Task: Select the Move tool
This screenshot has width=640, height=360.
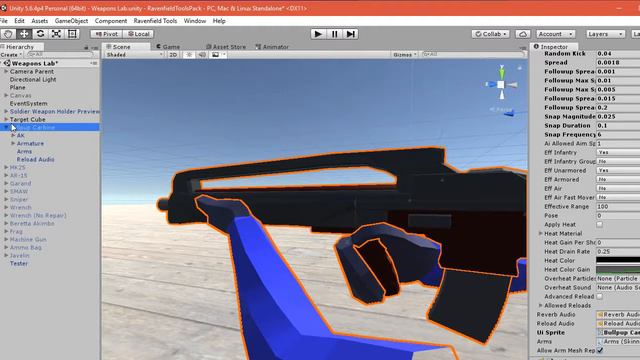Action: pos(24,34)
